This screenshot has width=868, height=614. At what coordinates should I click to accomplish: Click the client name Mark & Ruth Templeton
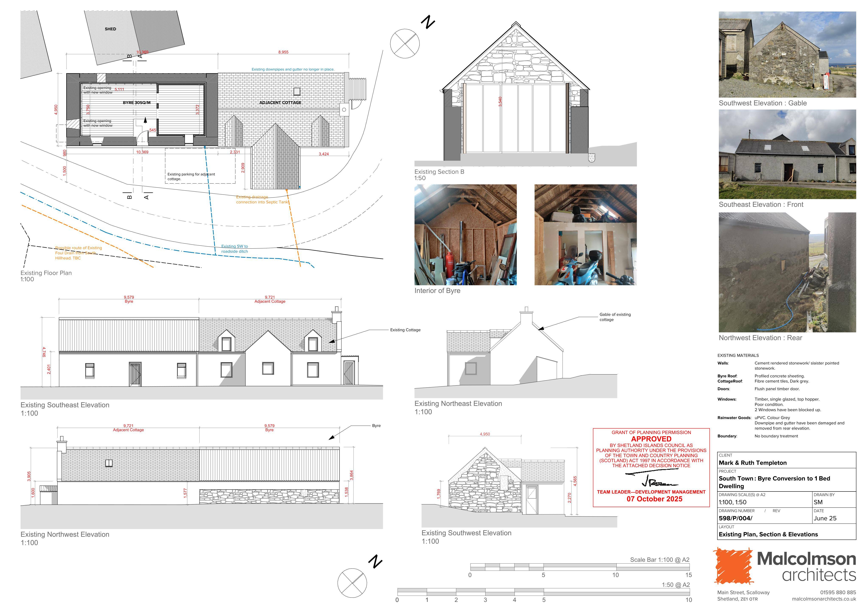pos(753,463)
